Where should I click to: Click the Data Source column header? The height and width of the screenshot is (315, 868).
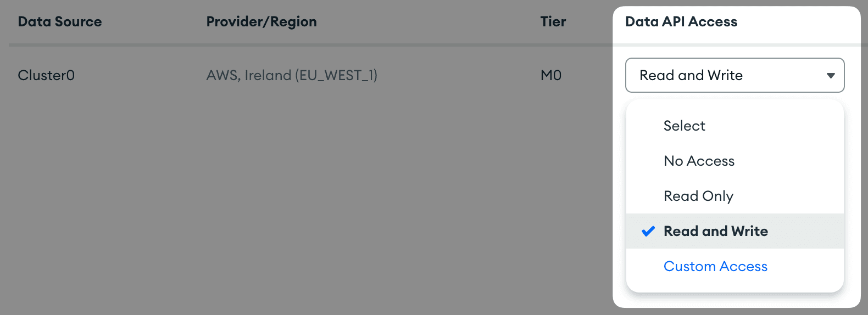point(60,22)
